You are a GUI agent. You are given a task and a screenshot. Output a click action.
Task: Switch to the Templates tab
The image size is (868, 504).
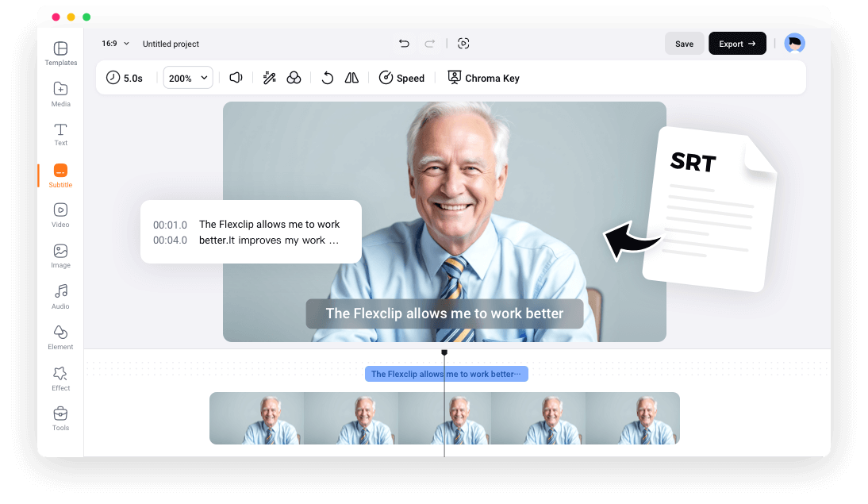pos(60,53)
